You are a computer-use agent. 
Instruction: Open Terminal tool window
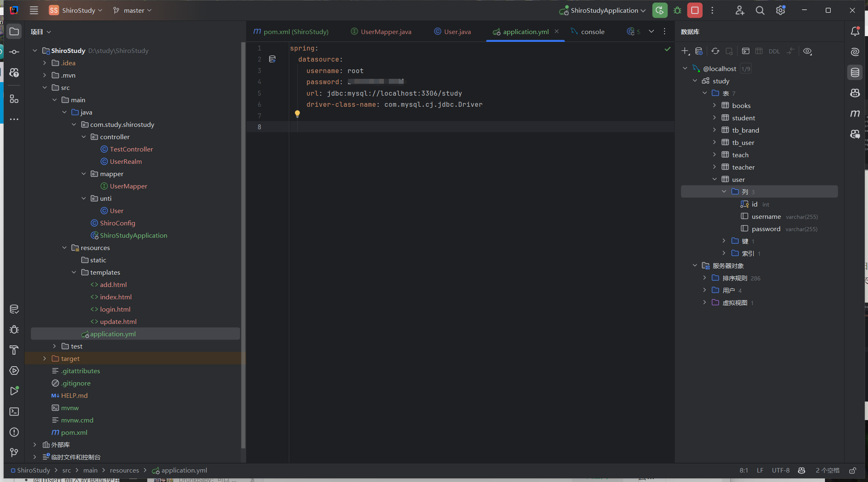[14, 412]
